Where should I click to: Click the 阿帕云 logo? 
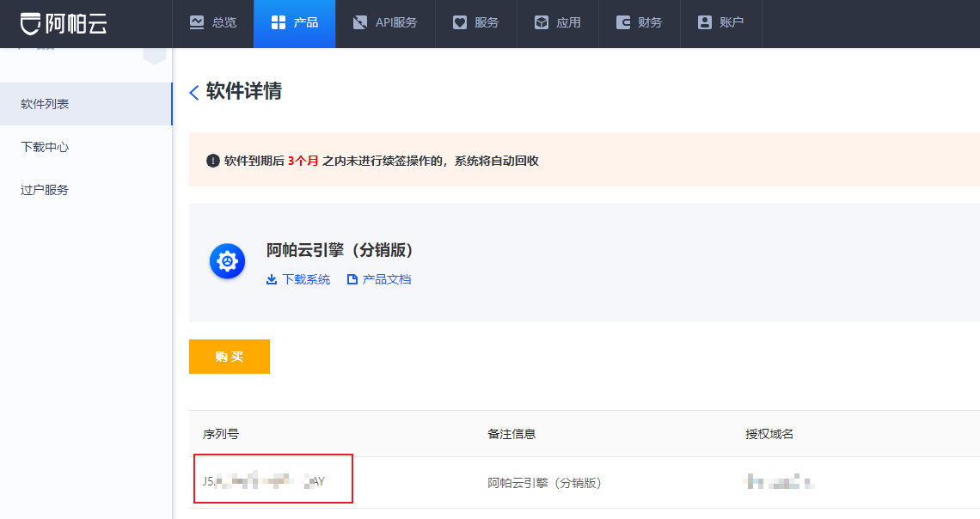[x=64, y=24]
